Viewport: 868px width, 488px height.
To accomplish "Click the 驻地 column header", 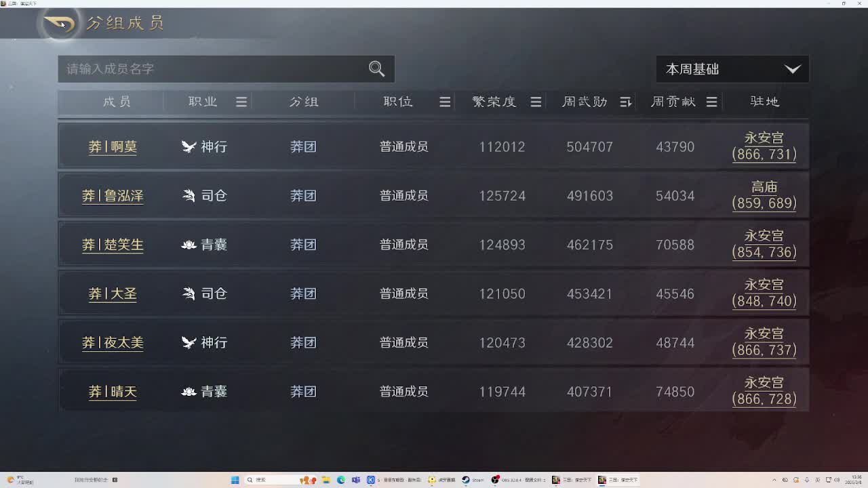I will point(764,102).
